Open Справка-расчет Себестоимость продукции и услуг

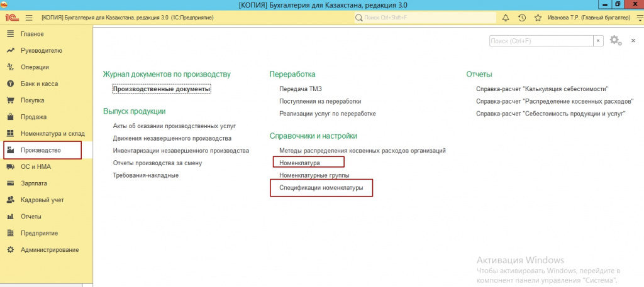[551, 114]
